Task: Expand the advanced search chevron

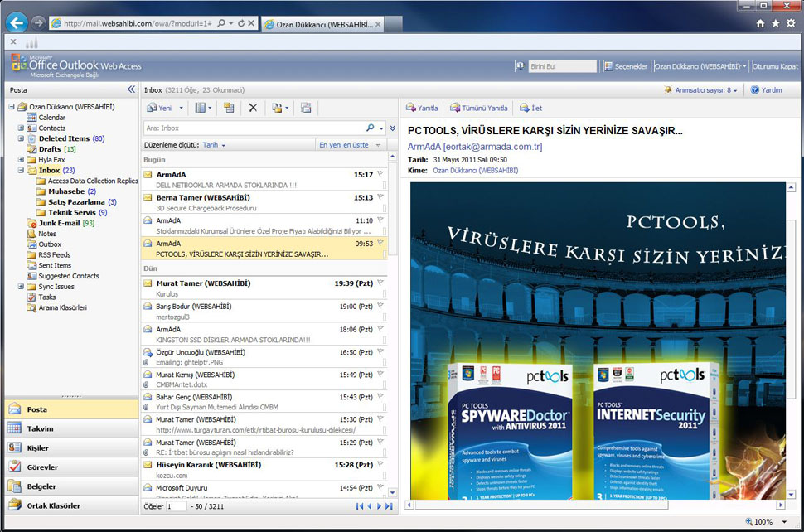Action: (392, 128)
